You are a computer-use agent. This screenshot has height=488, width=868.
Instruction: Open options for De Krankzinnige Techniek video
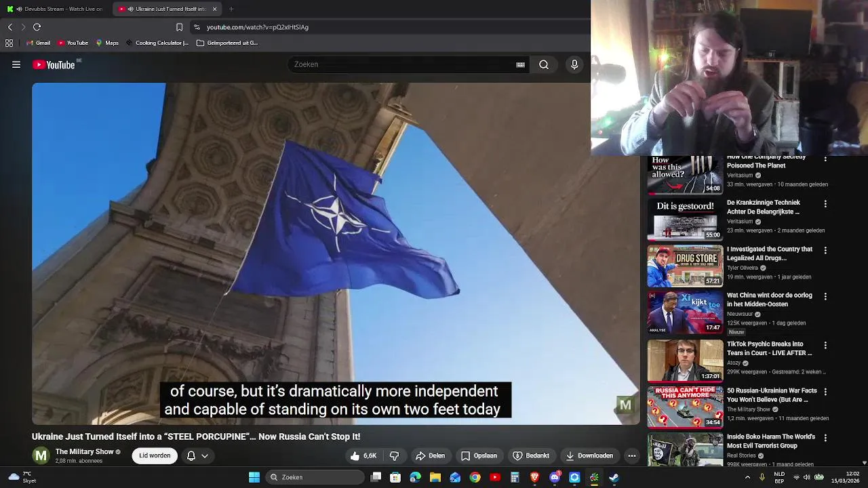[x=825, y=203]
